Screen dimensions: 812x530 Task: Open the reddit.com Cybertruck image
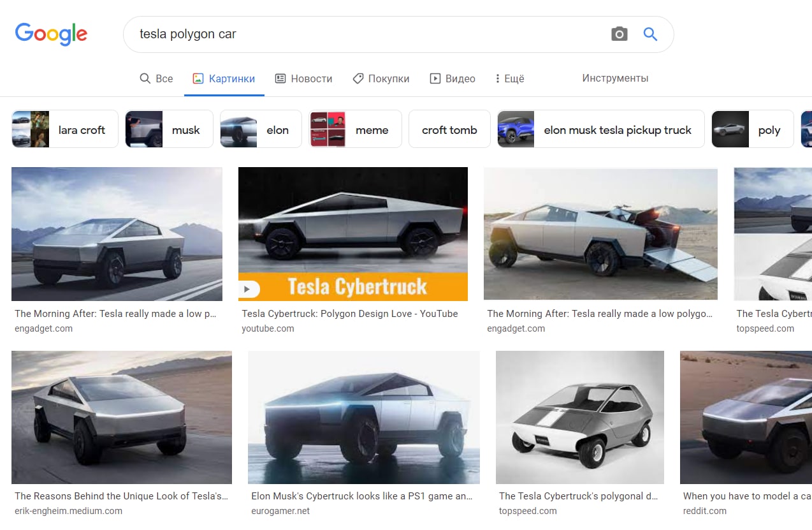[x=746, y=417]
